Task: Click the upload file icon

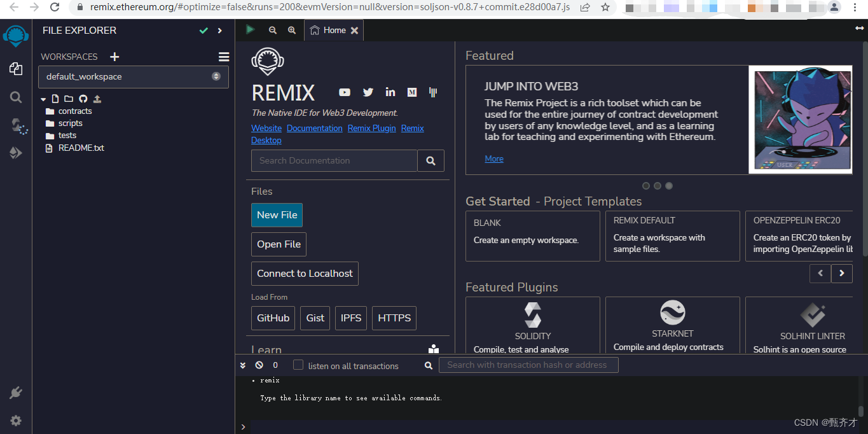Action: [x=97, y=99]
